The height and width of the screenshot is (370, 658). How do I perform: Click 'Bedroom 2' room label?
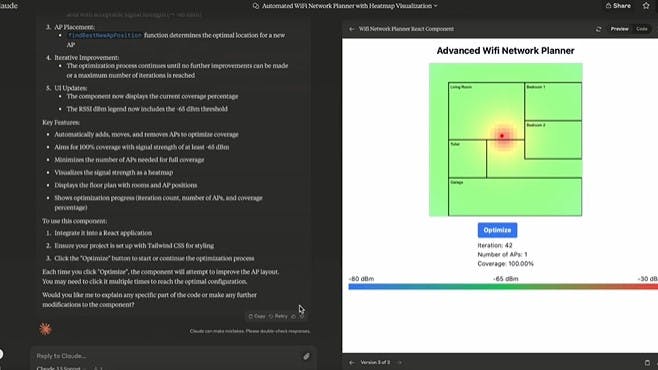pos(535,125)
